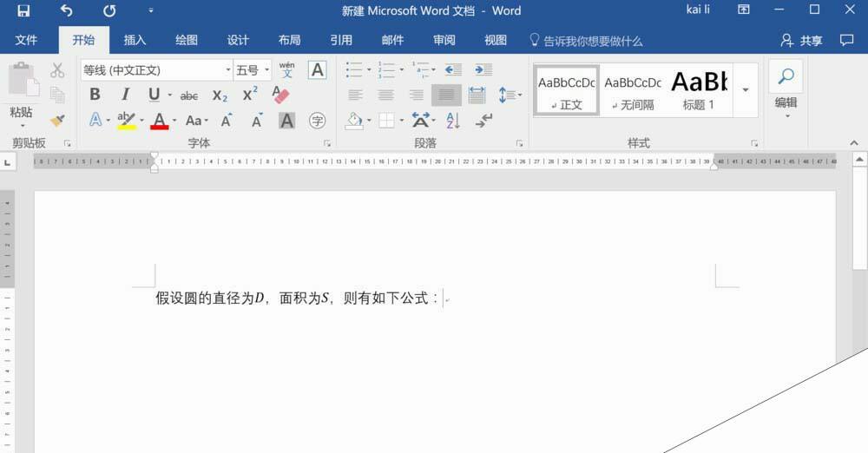Toggle italic formatting
Image resolution: width=868 pixels, height=453 pixels.
[125, 95]
